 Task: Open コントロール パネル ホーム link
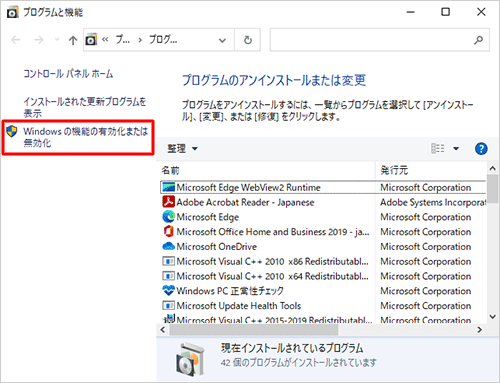[x=68, y=74]
